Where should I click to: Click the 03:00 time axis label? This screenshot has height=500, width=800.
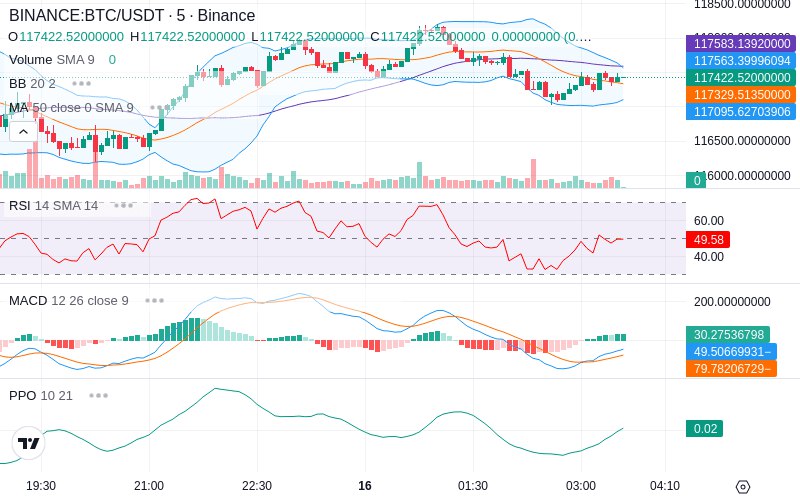tap(581, 486)
